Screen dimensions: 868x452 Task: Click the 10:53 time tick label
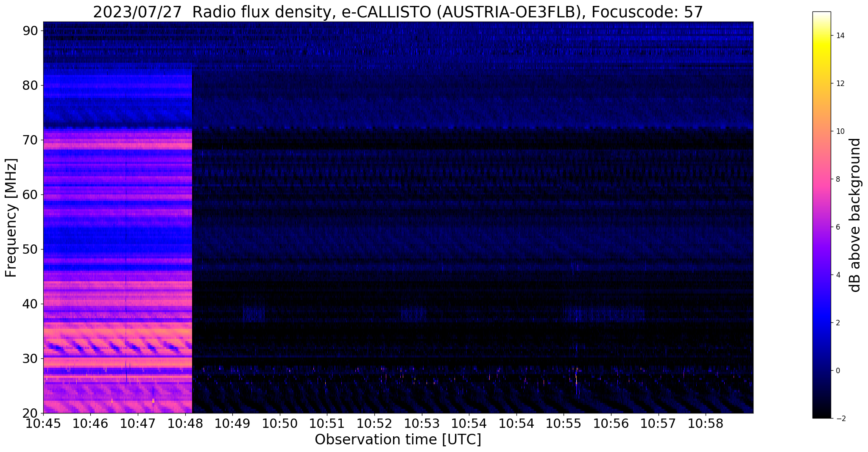[421, 424]
